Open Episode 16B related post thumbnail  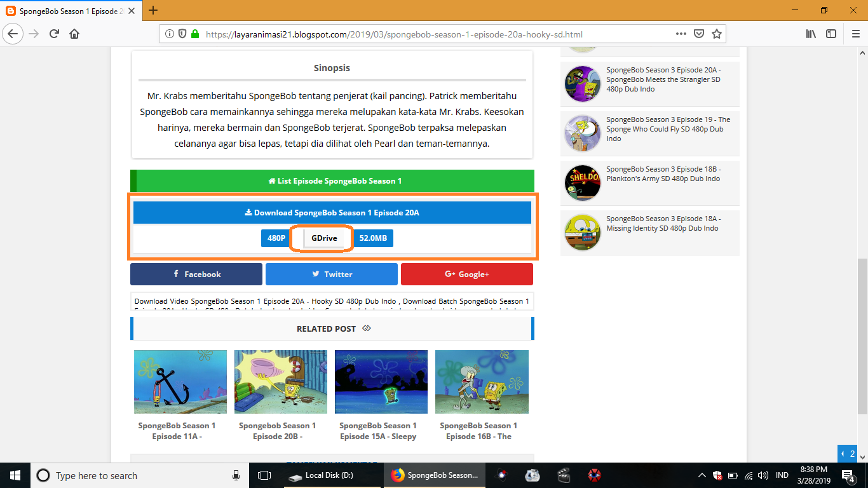coord(482,382)
